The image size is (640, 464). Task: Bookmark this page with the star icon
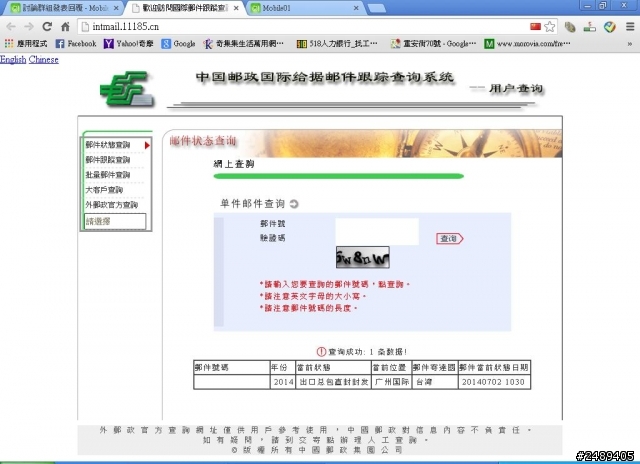tap(550, 27)
